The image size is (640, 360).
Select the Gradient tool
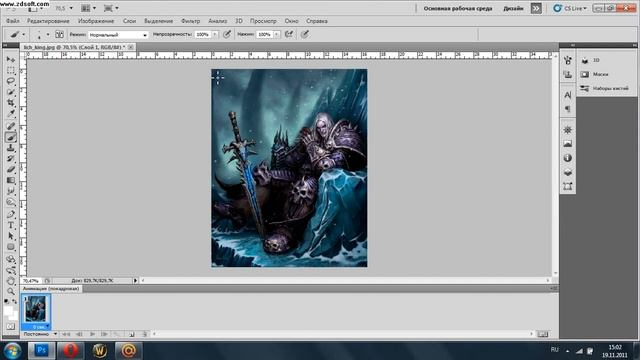11,180
